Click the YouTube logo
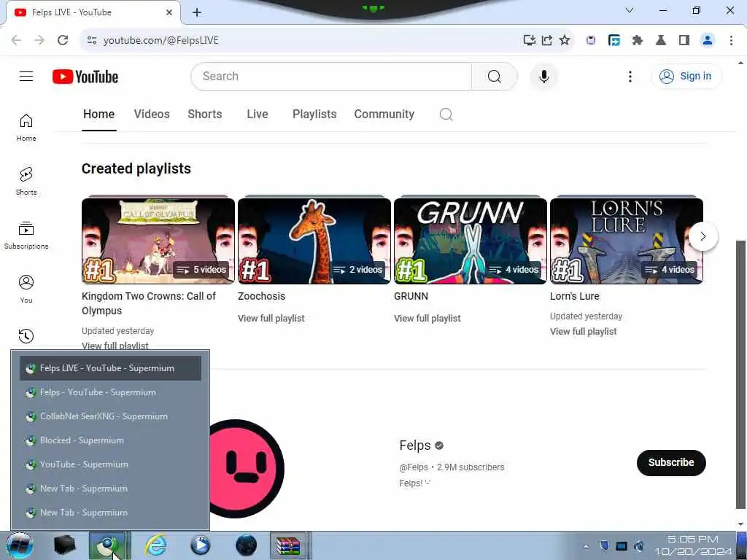This screenshot has height=560, width=747. (85, 77)
